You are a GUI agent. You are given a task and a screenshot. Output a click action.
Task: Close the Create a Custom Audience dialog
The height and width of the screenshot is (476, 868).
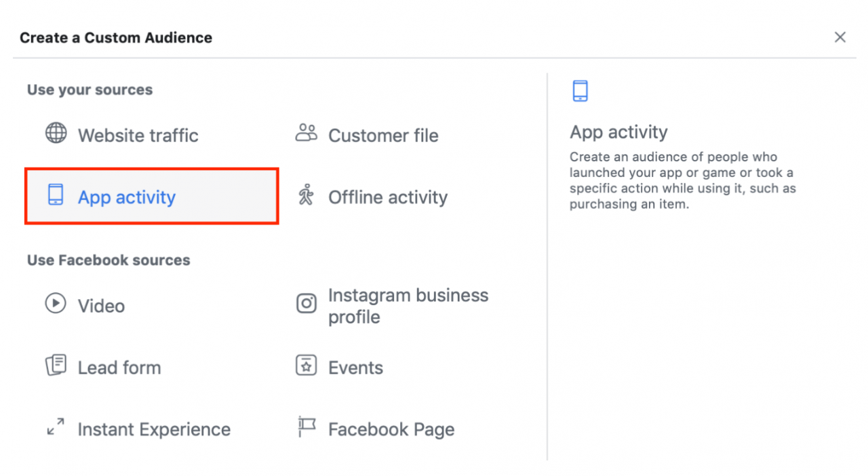(x=840, y=37)
